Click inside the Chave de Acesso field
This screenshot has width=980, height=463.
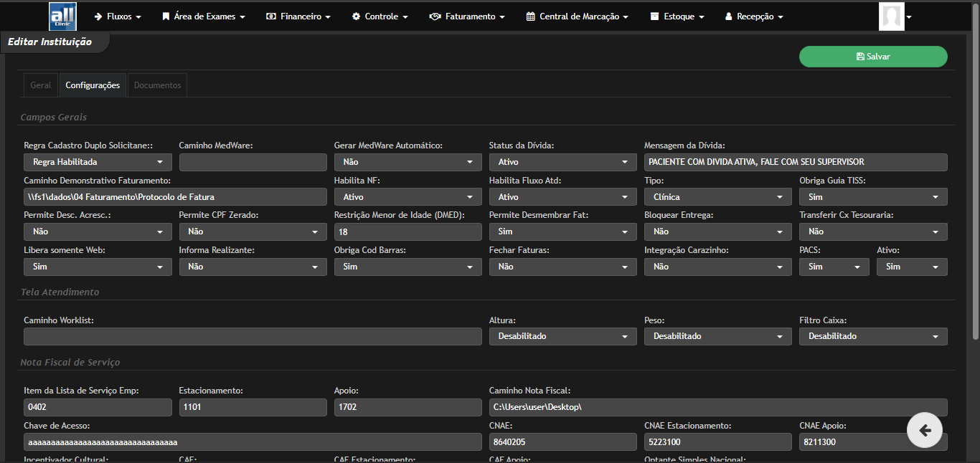click(x=251, y=441)
